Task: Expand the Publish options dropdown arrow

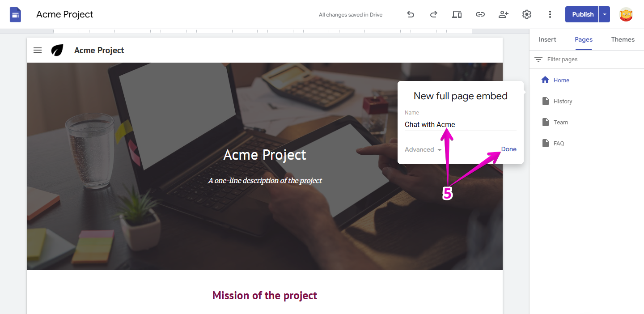Action: click(605, 14)
